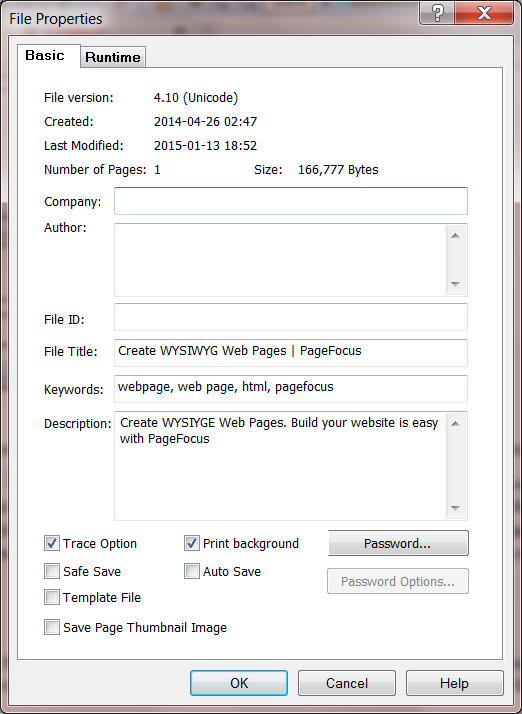Click the title bar help question mark icon
This screenshot has width=522, height=714.
[x=436, y=11]
